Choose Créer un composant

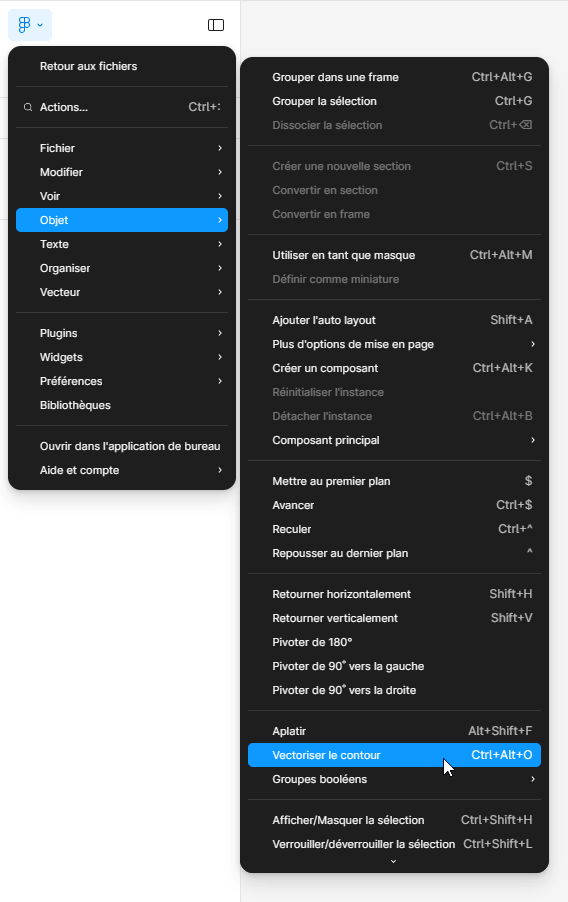pyautogui.click(x=394, y=368)
